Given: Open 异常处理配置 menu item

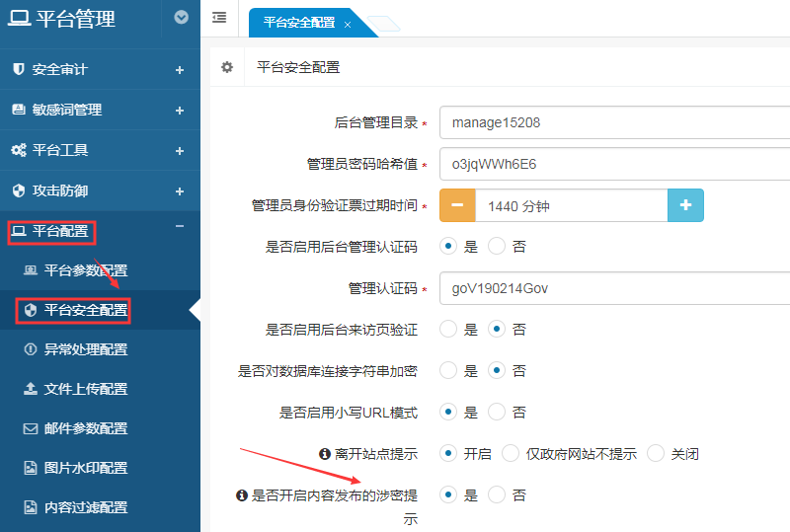Looking at the screenshot, I should click(85, 349).
